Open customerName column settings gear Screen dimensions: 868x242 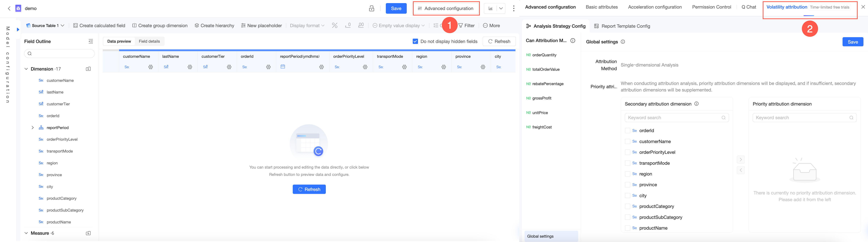point(151,67)
